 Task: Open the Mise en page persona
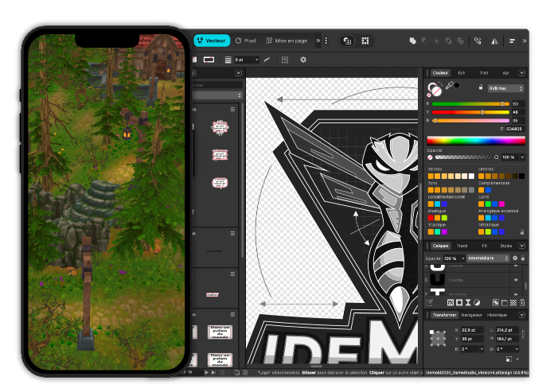tap(287, 41)
